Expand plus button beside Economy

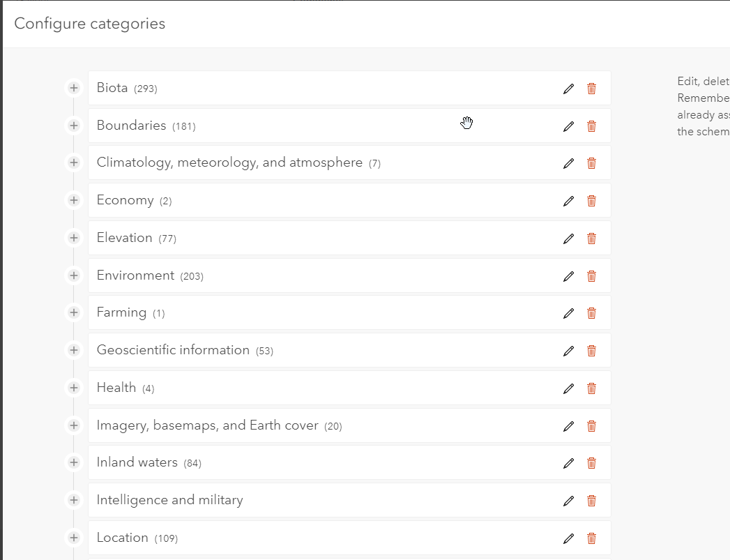(74, 199)
